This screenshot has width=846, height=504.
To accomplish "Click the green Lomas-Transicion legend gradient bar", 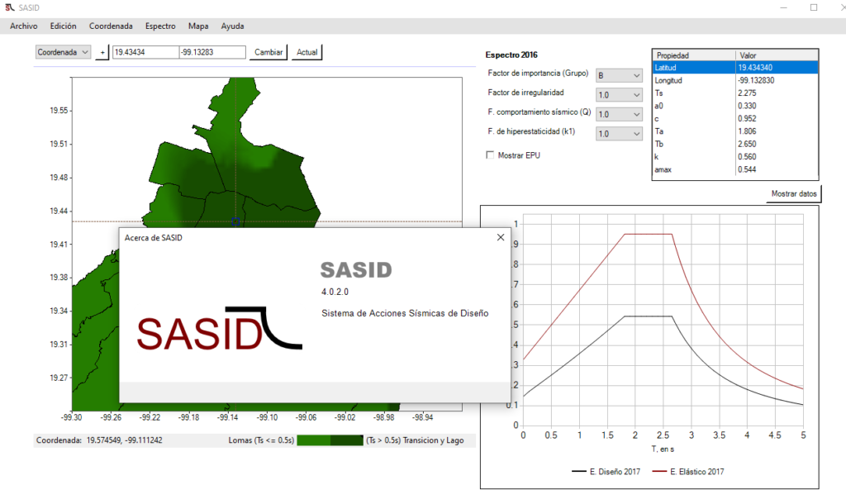I will [x=330, y=440].
